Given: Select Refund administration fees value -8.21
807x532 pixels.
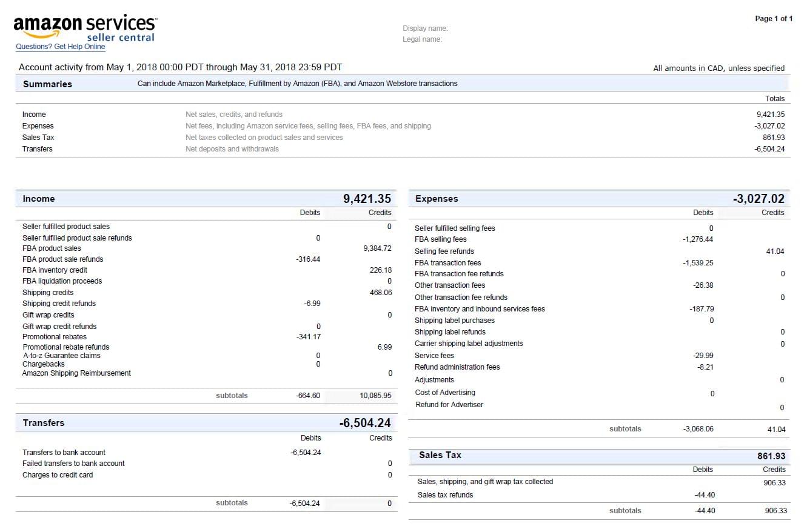Looking at the screenshot, I should pos(705,367).
